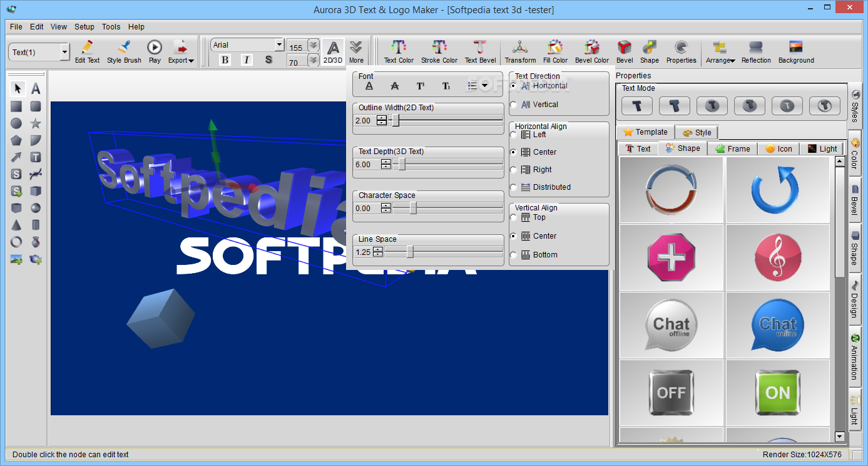
Task: Switch to the Style tab
Action: click(697, 132)
